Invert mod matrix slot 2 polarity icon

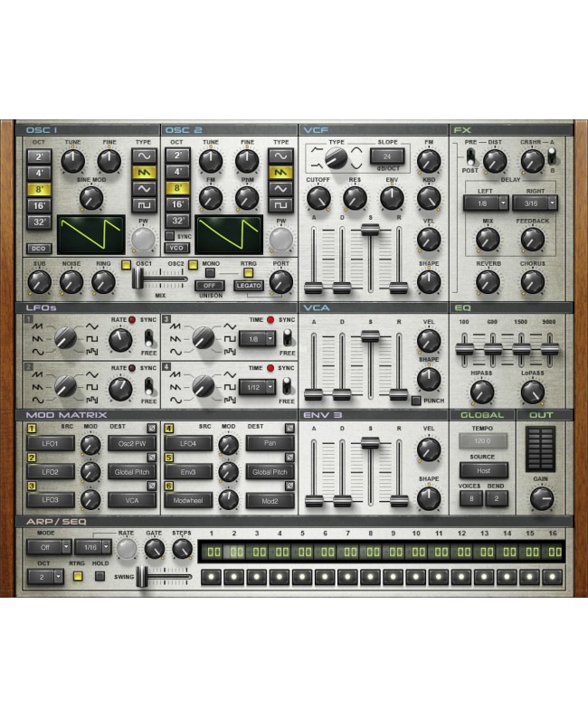[152, 457]
